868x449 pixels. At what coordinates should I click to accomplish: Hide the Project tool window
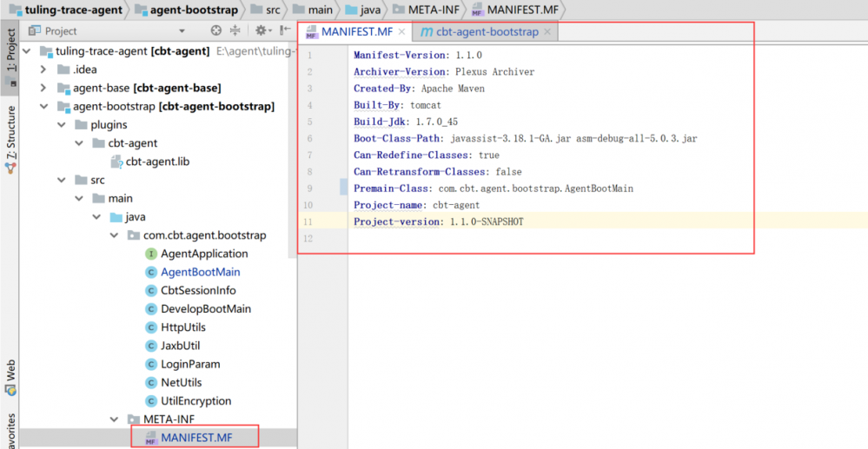[x=284, y=31]
